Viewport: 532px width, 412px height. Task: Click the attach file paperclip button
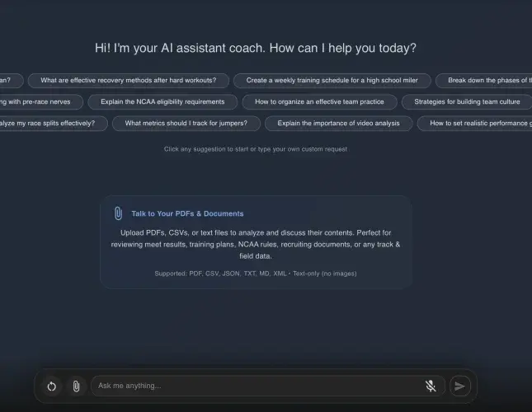click(77, 386)
